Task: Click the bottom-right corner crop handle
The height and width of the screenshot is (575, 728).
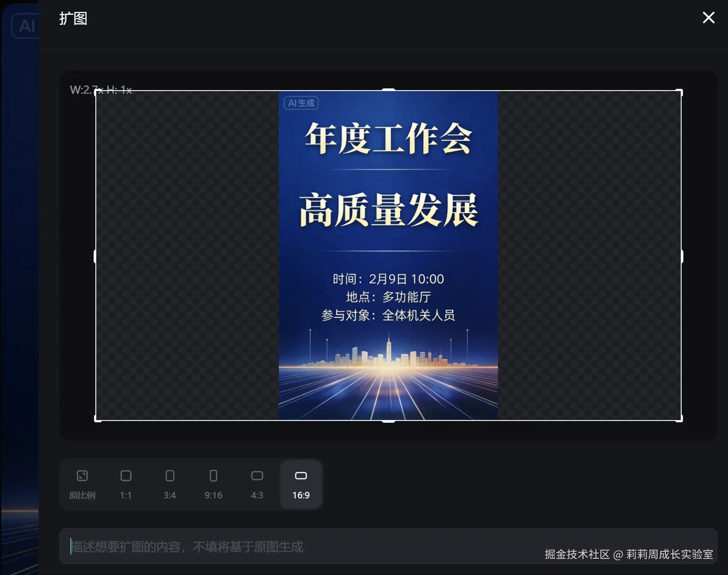Action: [680, 419]
